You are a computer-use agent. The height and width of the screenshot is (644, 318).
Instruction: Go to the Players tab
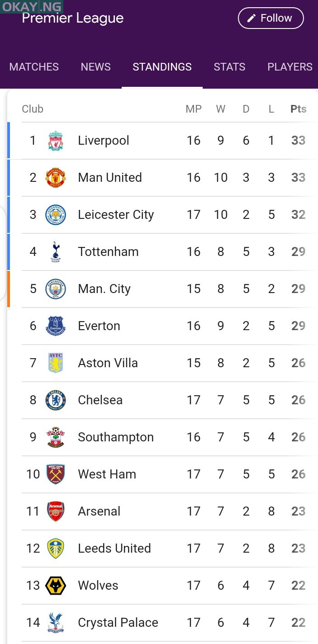click(290, 67)
